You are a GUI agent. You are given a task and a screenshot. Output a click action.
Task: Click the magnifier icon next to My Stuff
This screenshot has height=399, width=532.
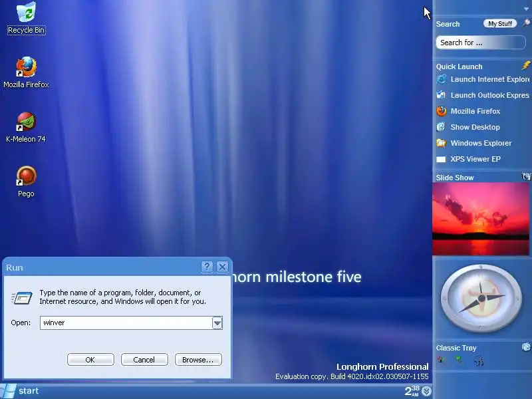tap(526, 23)
